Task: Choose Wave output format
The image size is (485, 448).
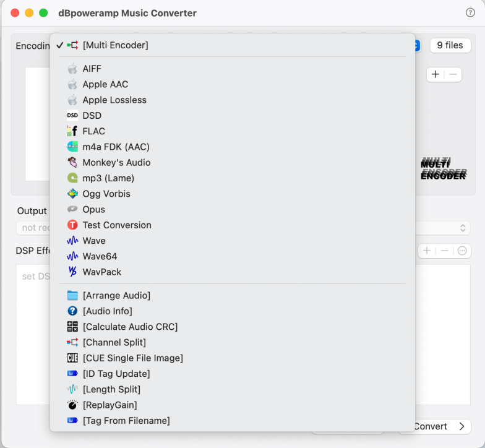Action: click(233, 240)
